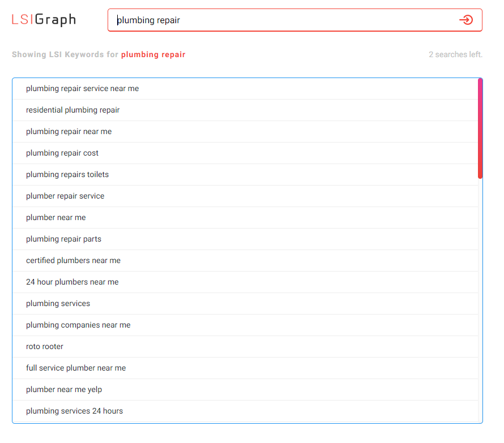Select the keyword 'residential plumbing repair'

coord(74,110)
